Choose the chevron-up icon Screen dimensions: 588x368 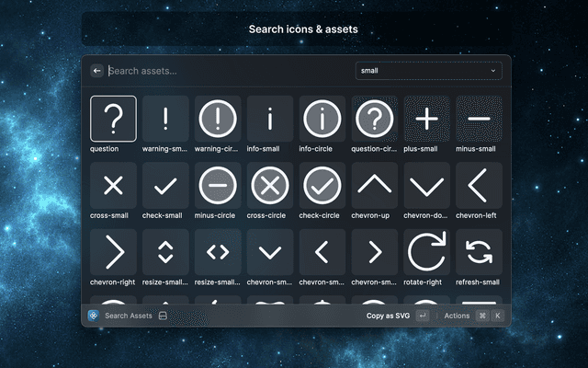coord(375,185)
